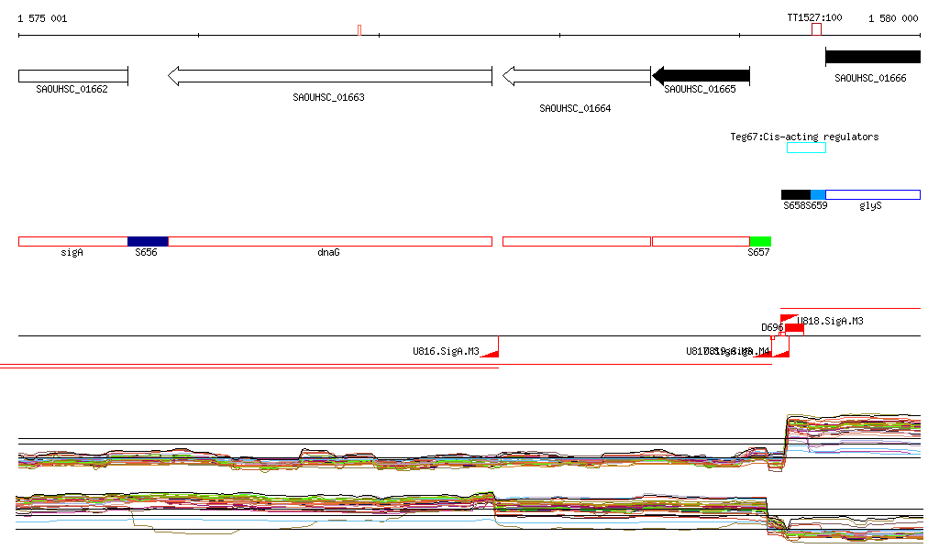Select the cyan Teg67 cis-acting regulator box

coord(806,148)
